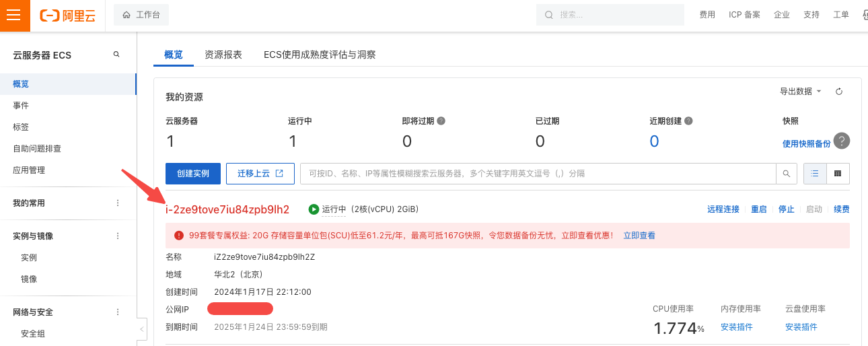Viewport: 868px width, 346px height.
Task: Switch to the 资源报表 tab
Action: point(223,55)
